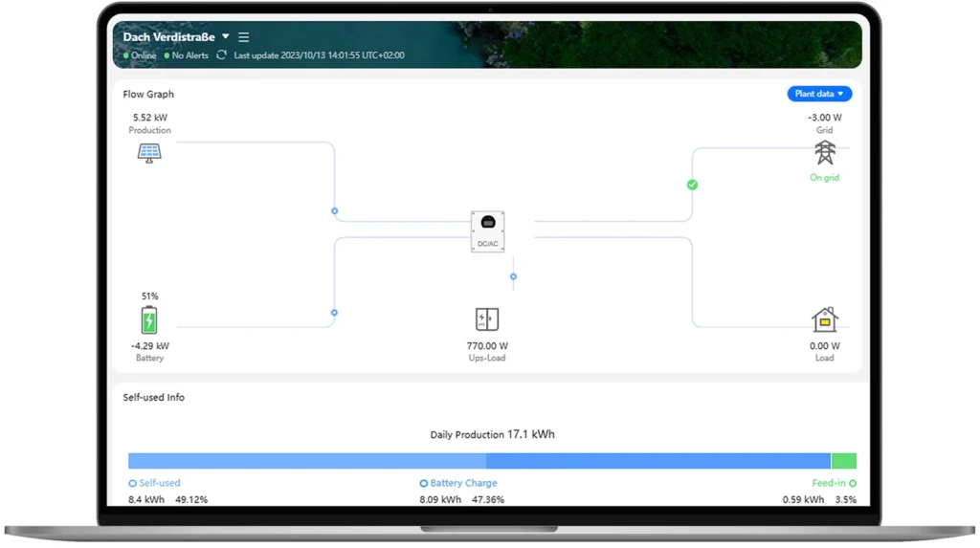Click the Dach Verdistraße plant name
This screenshot has height=548, width=980.
tap(168, 37)
